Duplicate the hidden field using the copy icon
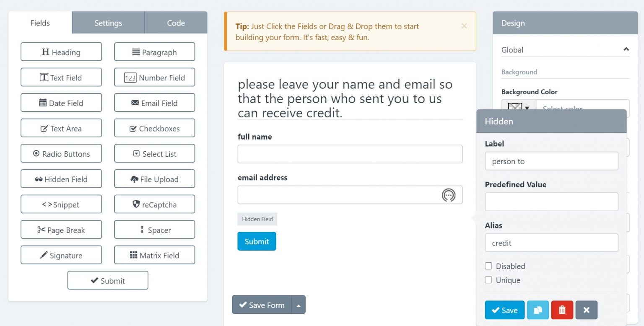The image size is (644, 326). coord(538,310)
